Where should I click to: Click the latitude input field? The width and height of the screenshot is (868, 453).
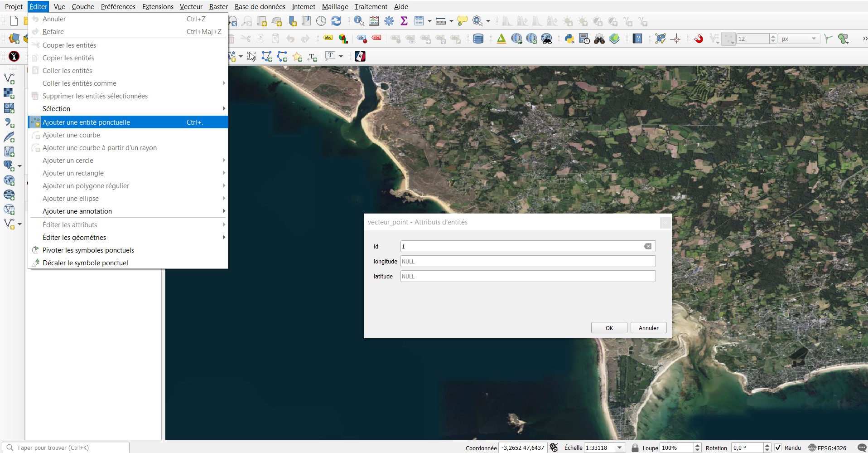[528, 276]
